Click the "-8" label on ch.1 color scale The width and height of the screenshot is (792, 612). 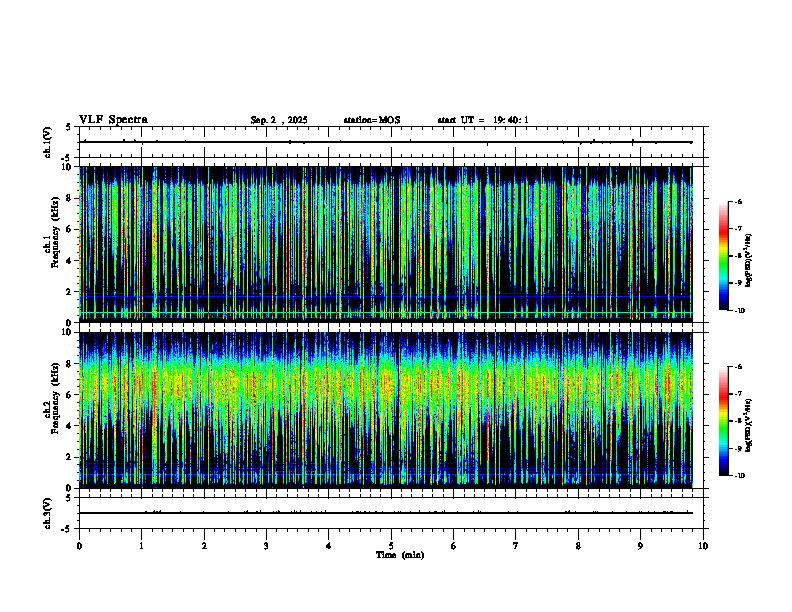tap(738, 256)
